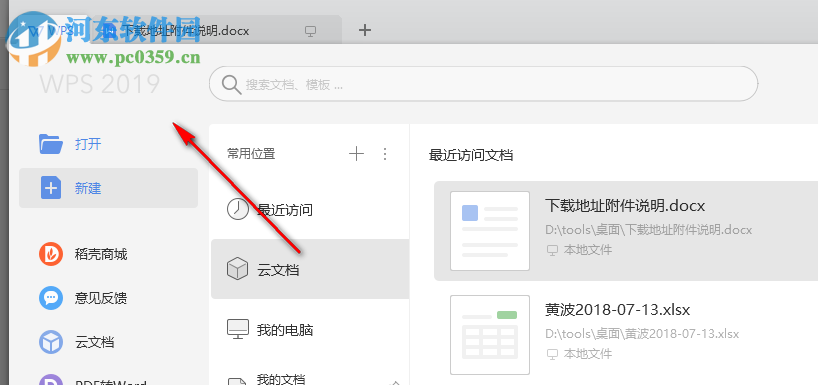The height and width of the screenshot is (385, 818).
Task: Click the 意见反馈 chat bubble icon
Action: click(x=51, y=298)
